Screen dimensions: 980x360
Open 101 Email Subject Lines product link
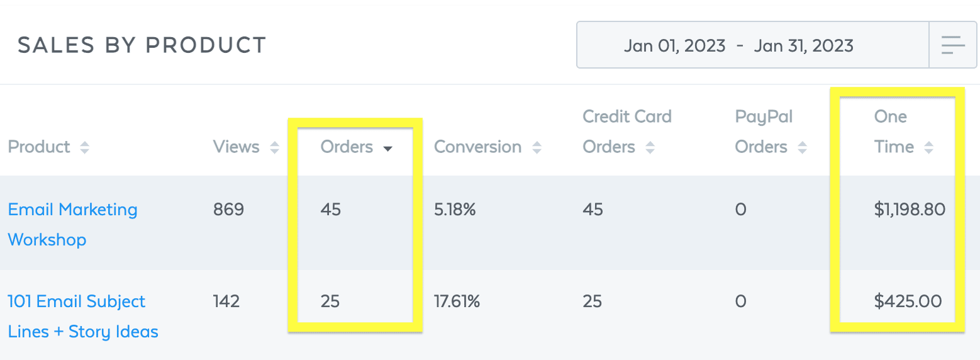click(x=82, y=316)
